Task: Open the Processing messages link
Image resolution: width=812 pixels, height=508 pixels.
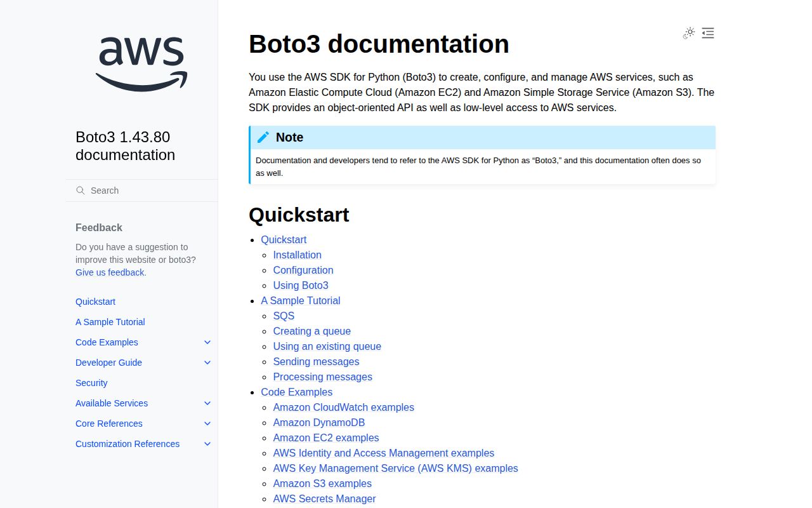Action: point(323,377)
